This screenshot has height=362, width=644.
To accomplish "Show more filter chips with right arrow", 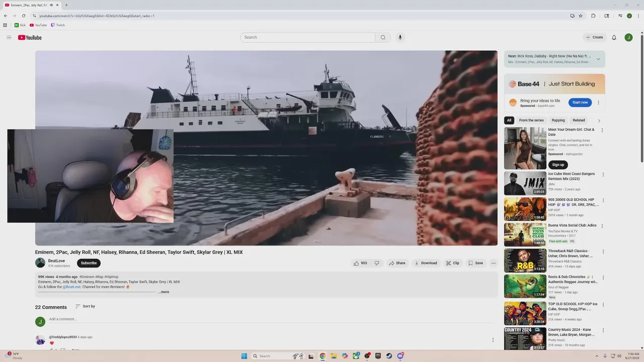I will pyautogui.click(x=599, y=121).
